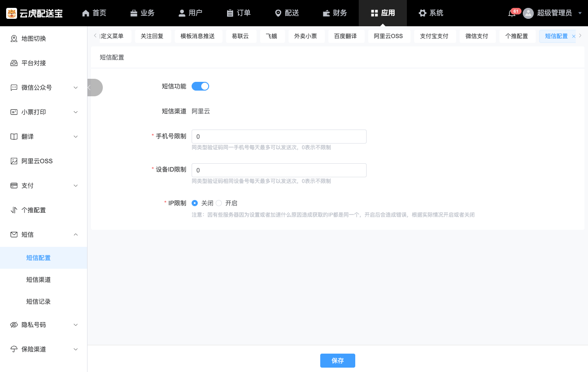Switch to the 支付宝支付 tab
Screen dimensions: 588x372
pos(434,36)
